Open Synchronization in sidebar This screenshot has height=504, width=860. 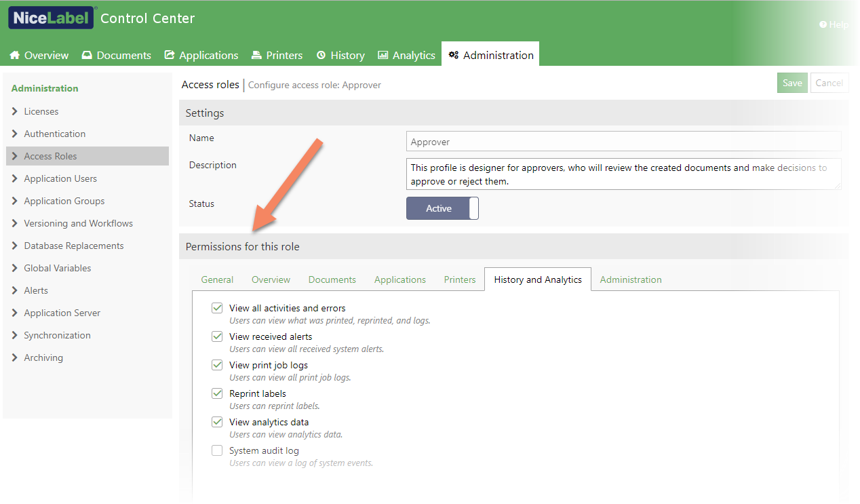click(57, 335)
